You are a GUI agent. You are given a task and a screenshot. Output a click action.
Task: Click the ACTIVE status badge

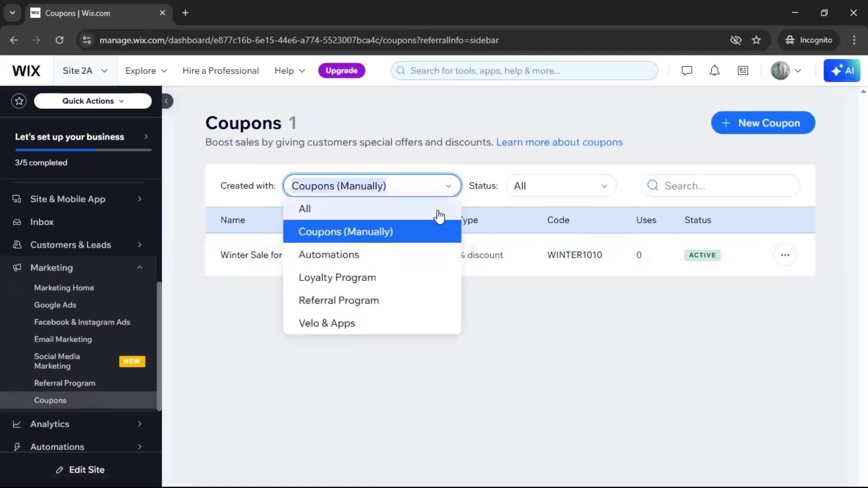coord(702,255)
